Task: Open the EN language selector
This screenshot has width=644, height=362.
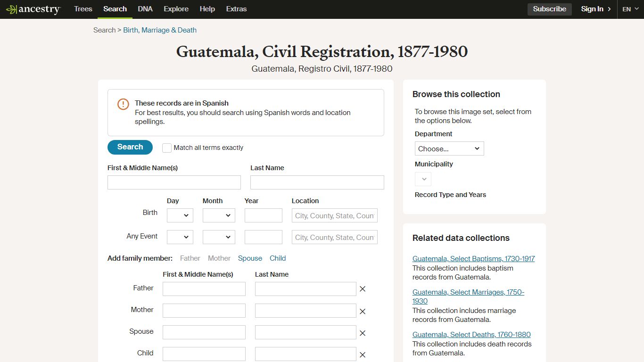Action: tap(630, 9)
